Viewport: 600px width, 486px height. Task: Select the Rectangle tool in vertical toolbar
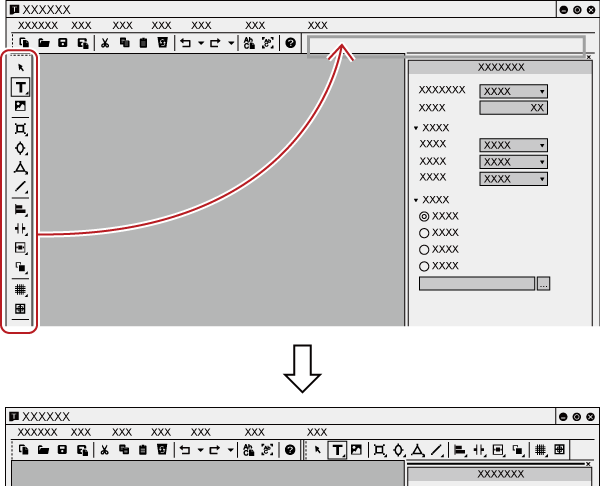(x=20, y=129)
